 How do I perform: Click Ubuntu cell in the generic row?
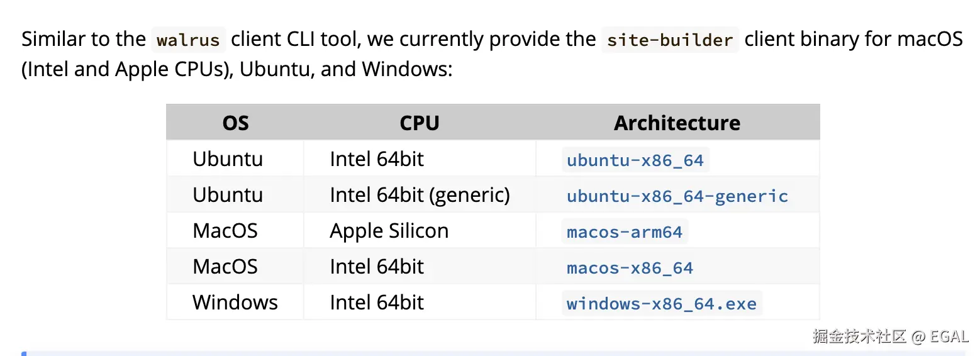pyautogui.click(x=227, y=195)
